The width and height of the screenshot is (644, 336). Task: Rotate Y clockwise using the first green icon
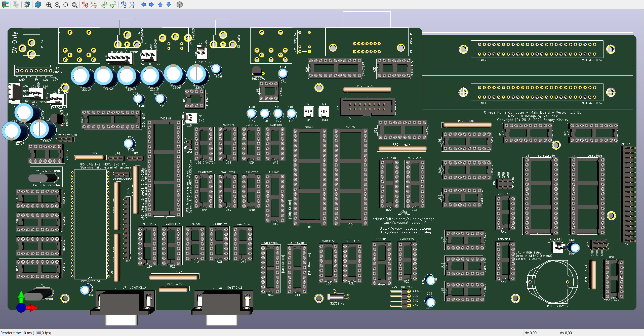[x=104, y=5]
